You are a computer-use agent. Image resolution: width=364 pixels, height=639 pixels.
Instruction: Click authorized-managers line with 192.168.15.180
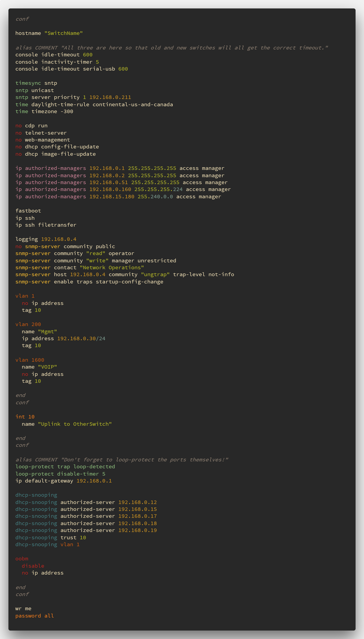[x=118, y=197]
